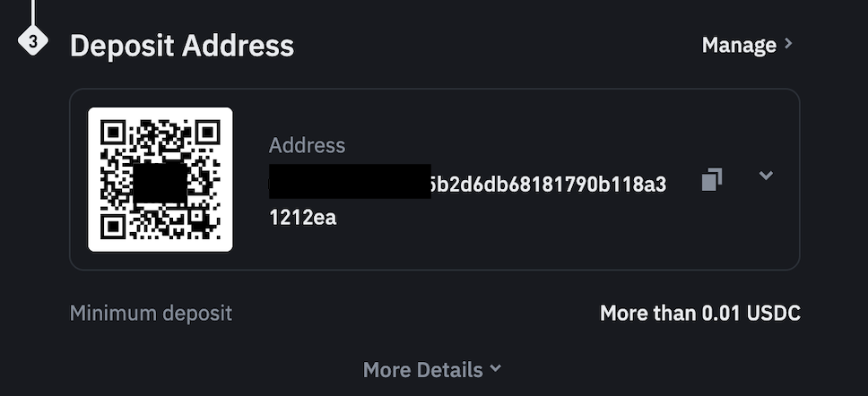The width and height of the screenshot is (868, 396).
Task: Click the Address label above the hash
Action: pos(307,146)
